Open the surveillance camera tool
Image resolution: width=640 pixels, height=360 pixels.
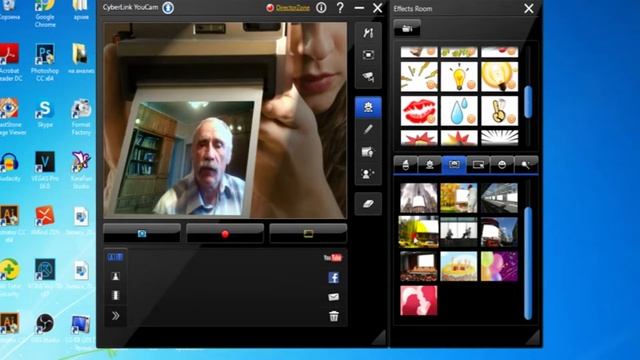(x=368, y=77)
